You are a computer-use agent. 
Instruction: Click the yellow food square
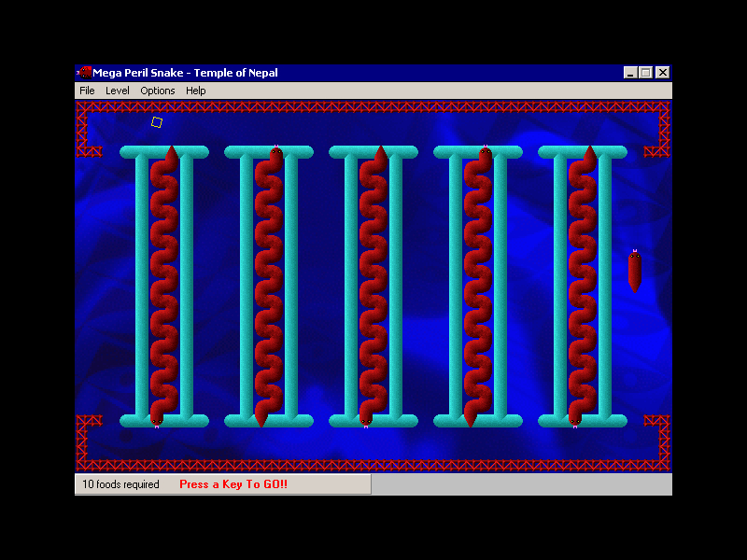[157, 122]
